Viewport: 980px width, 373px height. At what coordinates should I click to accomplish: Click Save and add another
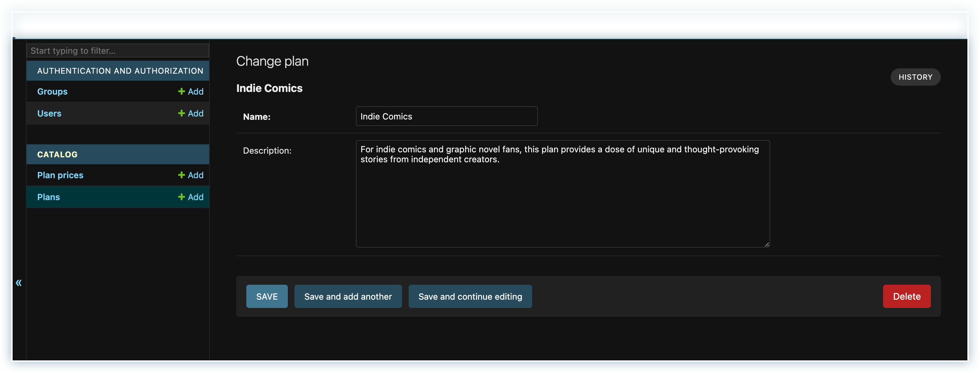[x=348, y=297]
